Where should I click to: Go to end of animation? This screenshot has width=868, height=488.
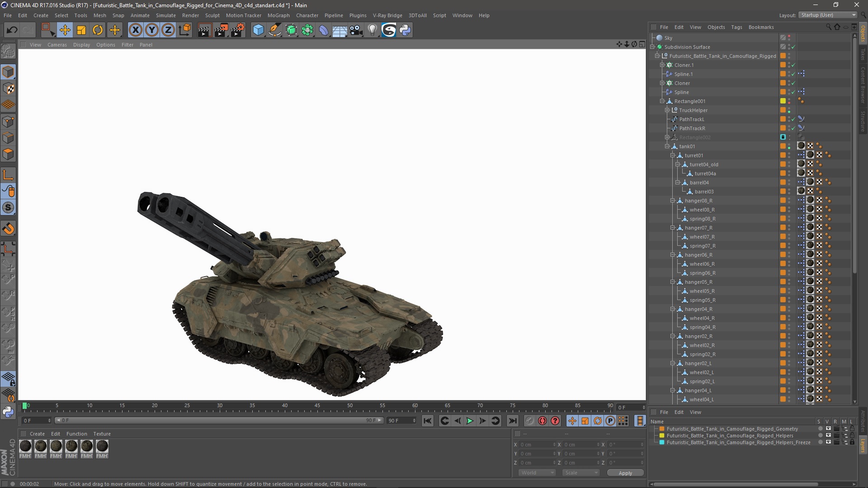coord(512,421)
